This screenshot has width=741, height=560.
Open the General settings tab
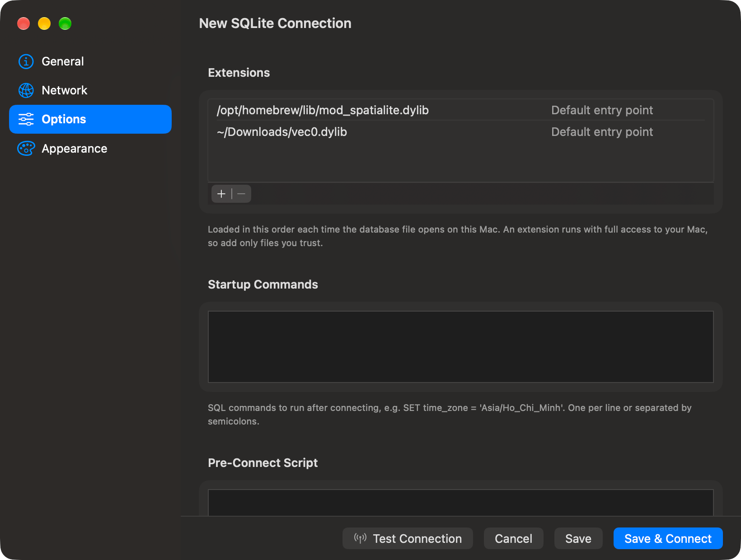point(90,61)
